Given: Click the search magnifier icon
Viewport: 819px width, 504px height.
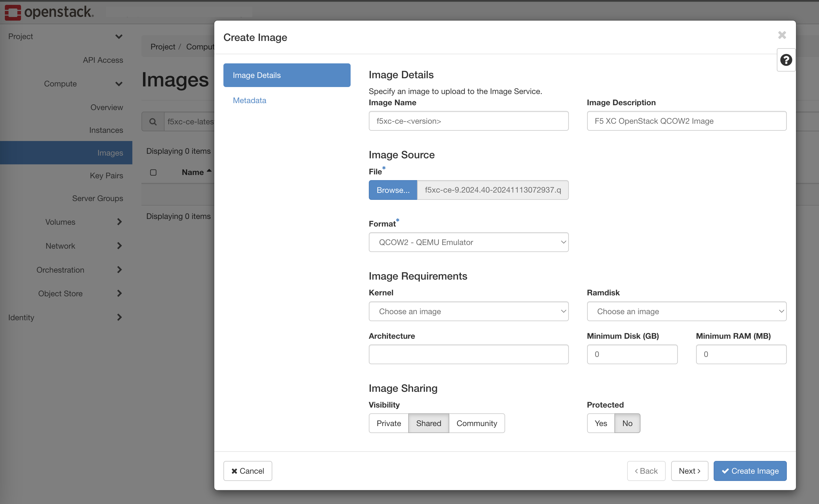Looking at the screenshot, I should click(x=153, y=121).
